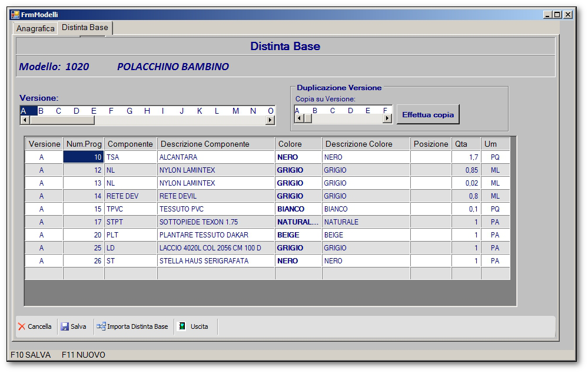Click the RETE DEV component cell

(131, 196)
